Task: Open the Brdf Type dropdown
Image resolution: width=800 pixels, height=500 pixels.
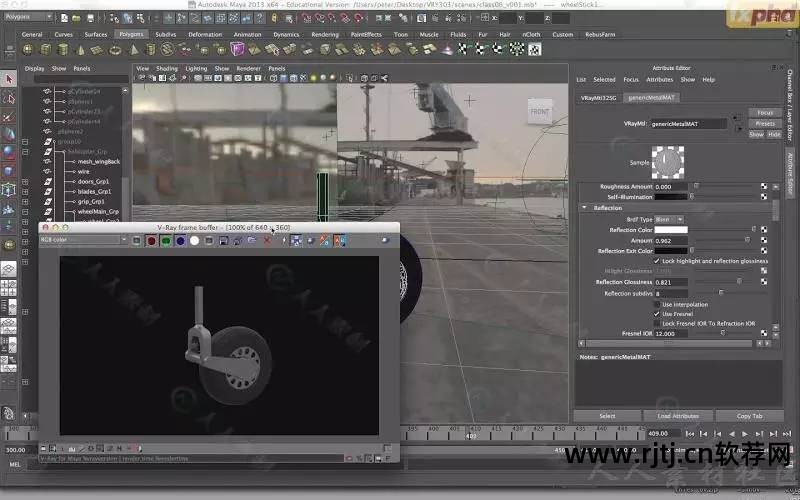Action: coord(668,219)
